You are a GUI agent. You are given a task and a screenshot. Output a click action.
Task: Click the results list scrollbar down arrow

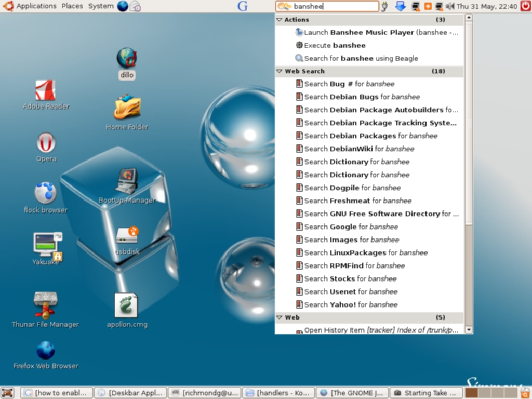coord(469,330)
